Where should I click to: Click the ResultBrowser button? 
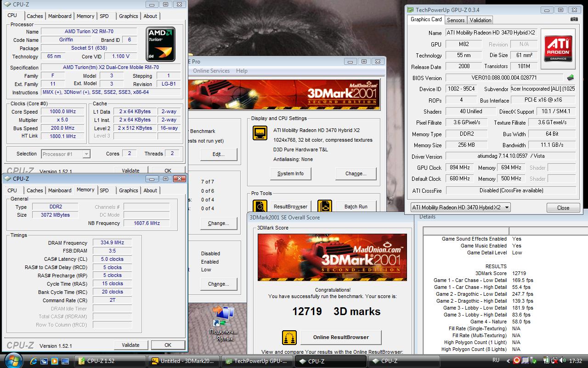pyautogui.click(x=290, y=207)
